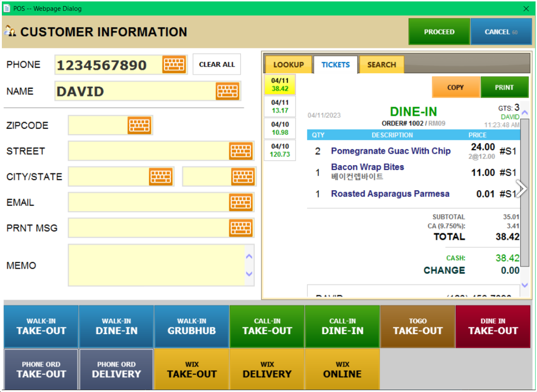Select the 04/10 ticket for 120.73
Viewport: 537px width, 392px height.
click(280, 150)
